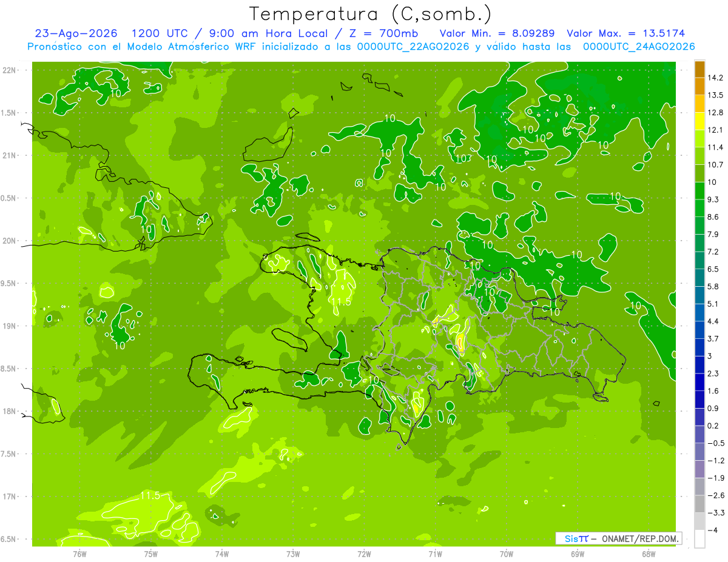Click the "-3.3" color scale label
Image resolution: width=728 pixels, height=562 pixels.
click(715, 513)
